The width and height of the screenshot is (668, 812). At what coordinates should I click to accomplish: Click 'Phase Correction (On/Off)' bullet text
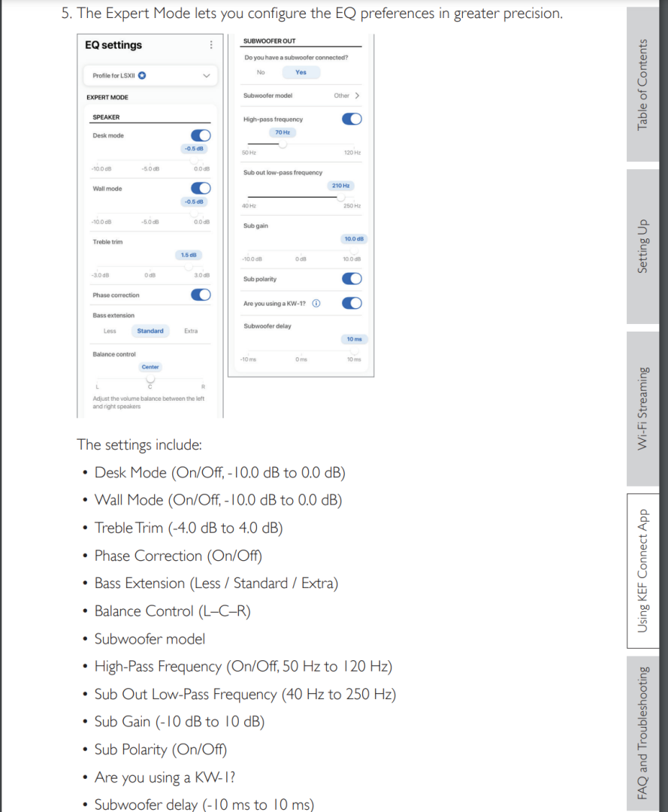coord(178,556)
